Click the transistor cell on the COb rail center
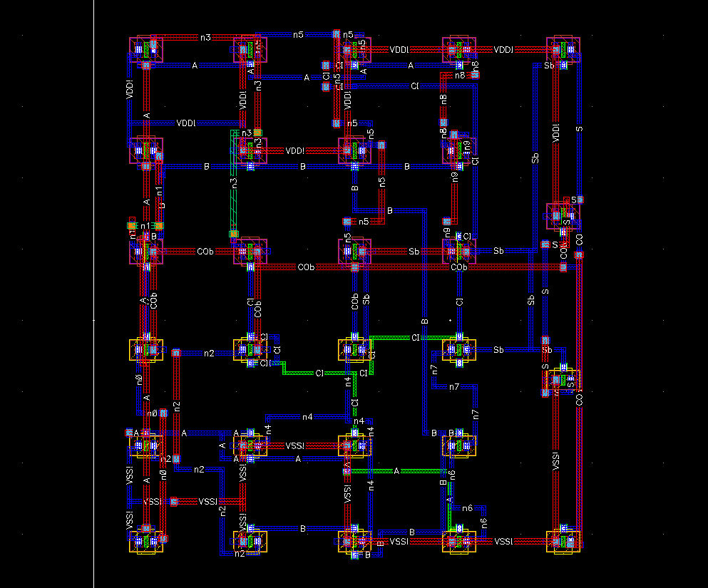This screenshot has height=588, width=708. pos(250,251)
